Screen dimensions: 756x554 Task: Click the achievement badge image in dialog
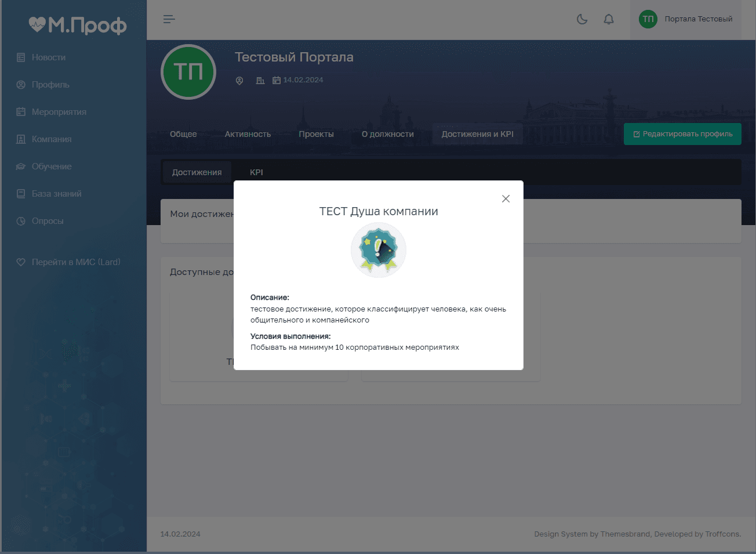(x=379, y=250)
